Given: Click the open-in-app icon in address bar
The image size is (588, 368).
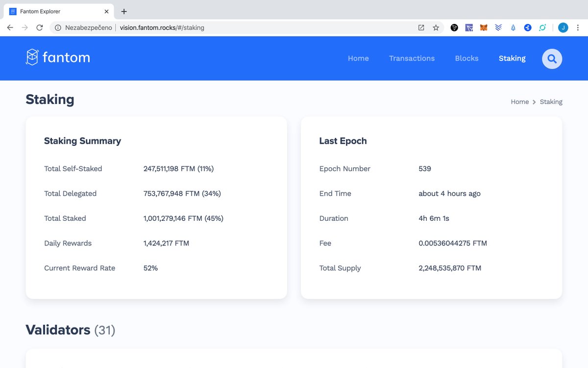Looking at the screenshot, I should pos(421,27).
